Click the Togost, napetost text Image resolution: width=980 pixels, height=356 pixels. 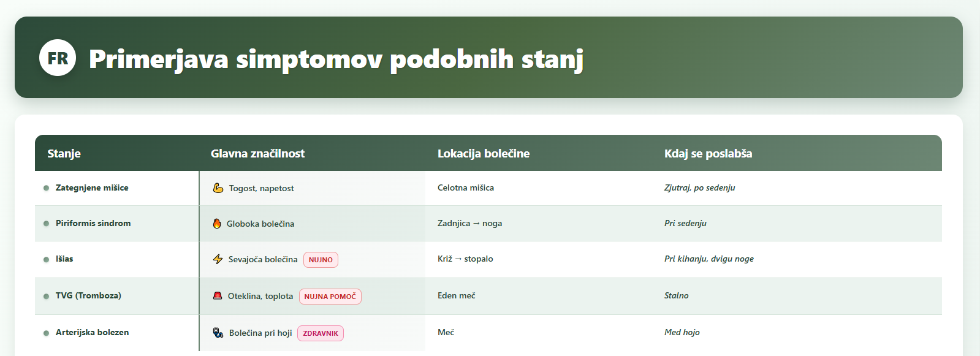point(262,189)
